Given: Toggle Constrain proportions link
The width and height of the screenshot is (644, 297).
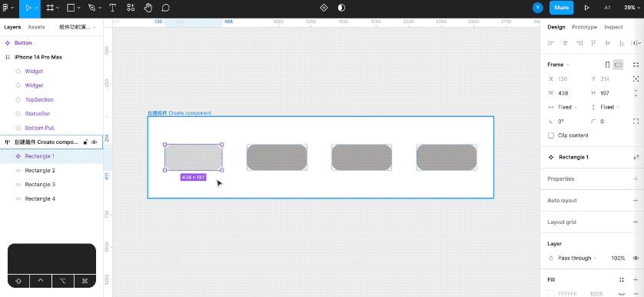Looking at the screenshot, I should coord(636,93).
